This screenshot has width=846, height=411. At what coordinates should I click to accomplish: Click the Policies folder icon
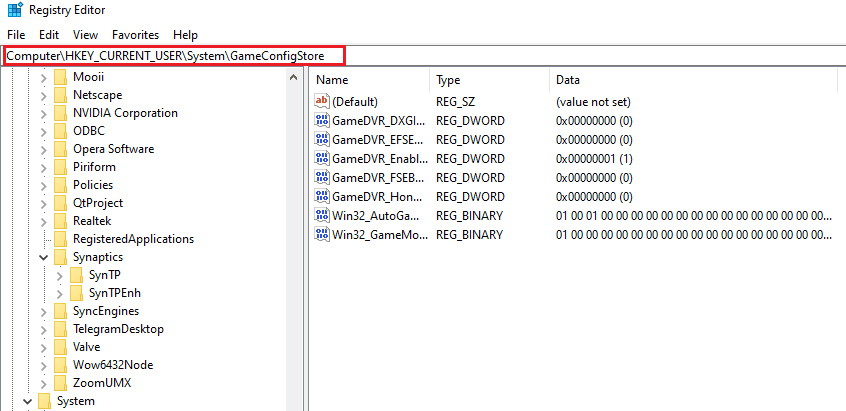coord(60,185)
